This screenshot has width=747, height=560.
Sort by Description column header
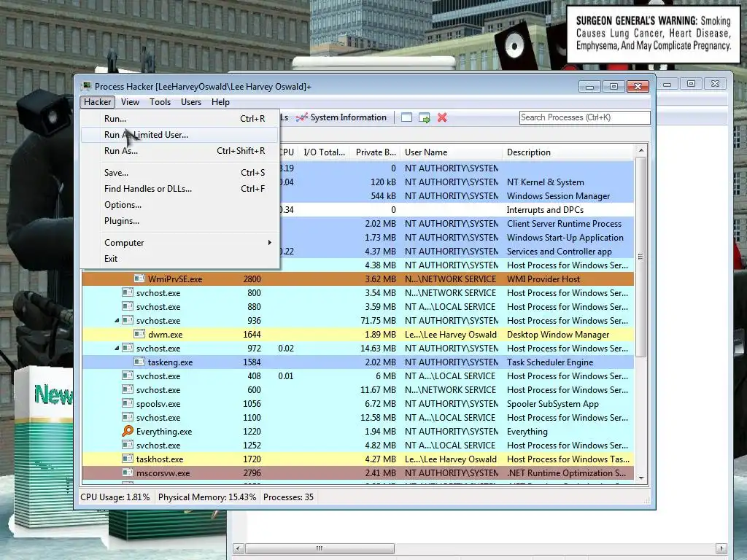pos(568,152)
